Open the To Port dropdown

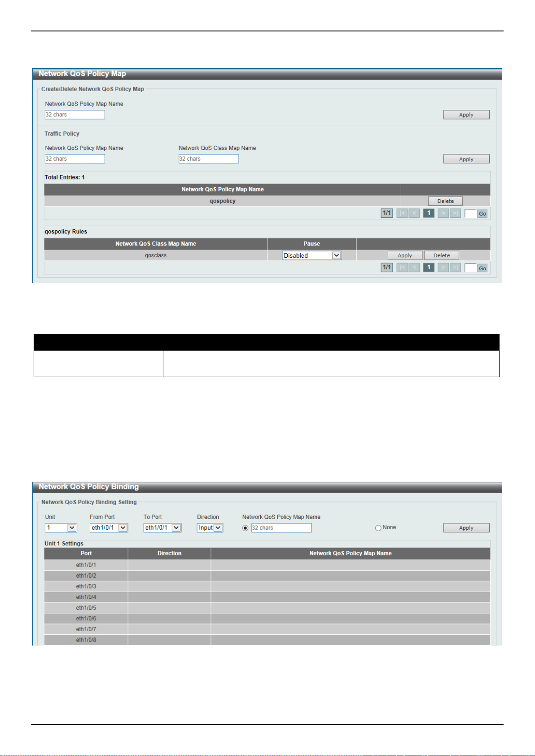pos(162,528)
